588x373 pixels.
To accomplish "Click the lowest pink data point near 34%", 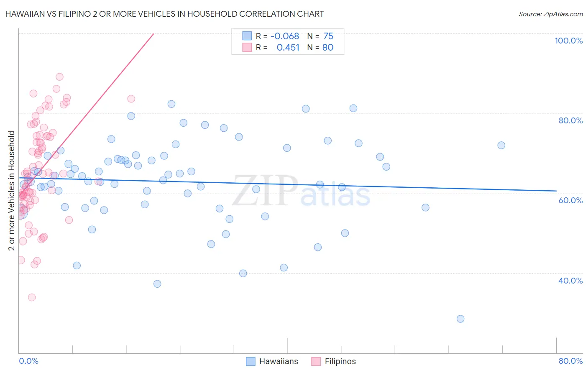I will (32, 297).
